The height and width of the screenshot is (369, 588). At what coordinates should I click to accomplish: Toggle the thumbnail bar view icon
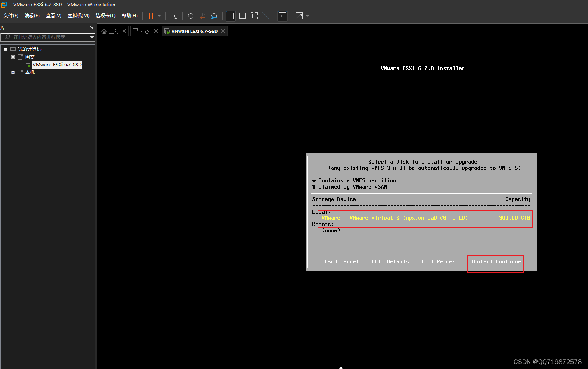pos(242,16)
